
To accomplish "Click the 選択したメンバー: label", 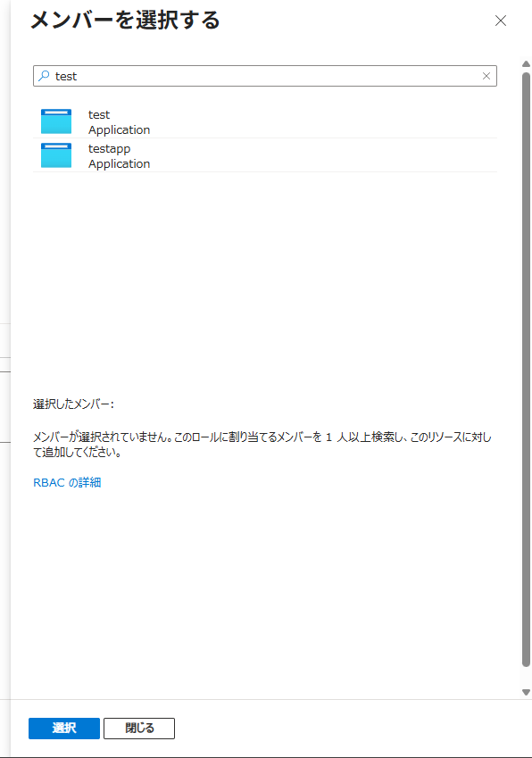I will coord(73,404).
